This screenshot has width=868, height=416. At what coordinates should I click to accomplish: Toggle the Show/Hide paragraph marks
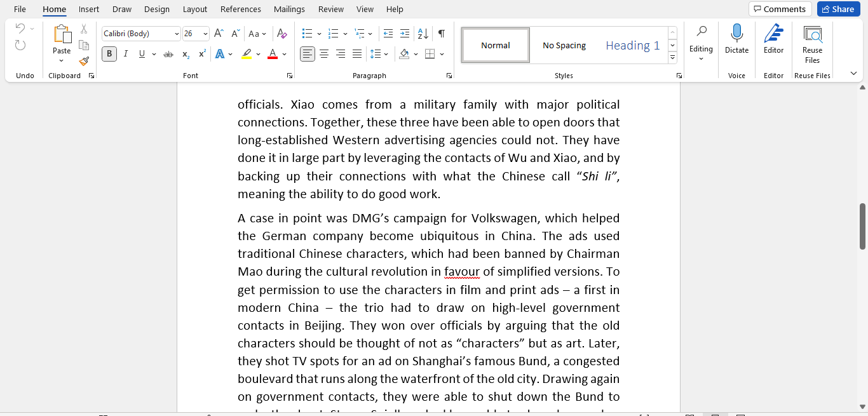click(x=440, y=33)
